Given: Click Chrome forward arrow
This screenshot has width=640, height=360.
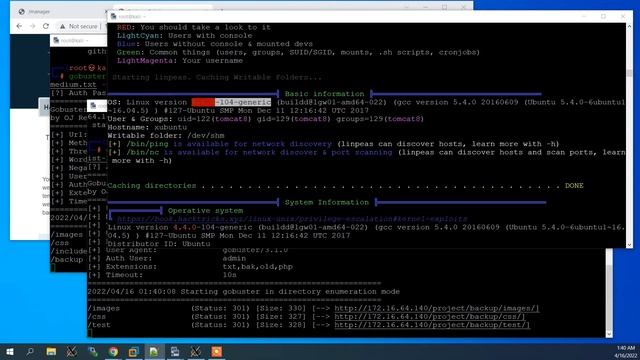Looking at the screenshot, I should pos(33,26).
